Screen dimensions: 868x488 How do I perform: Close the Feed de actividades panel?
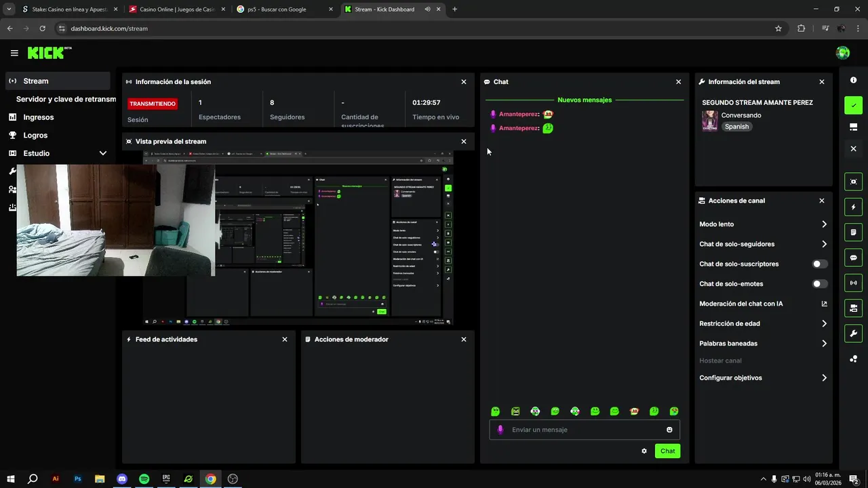click(285, 340)
